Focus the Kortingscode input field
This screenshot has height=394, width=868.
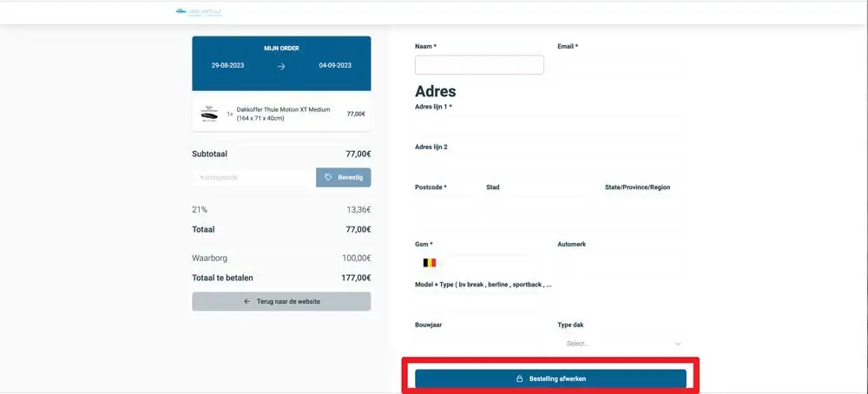254,177
